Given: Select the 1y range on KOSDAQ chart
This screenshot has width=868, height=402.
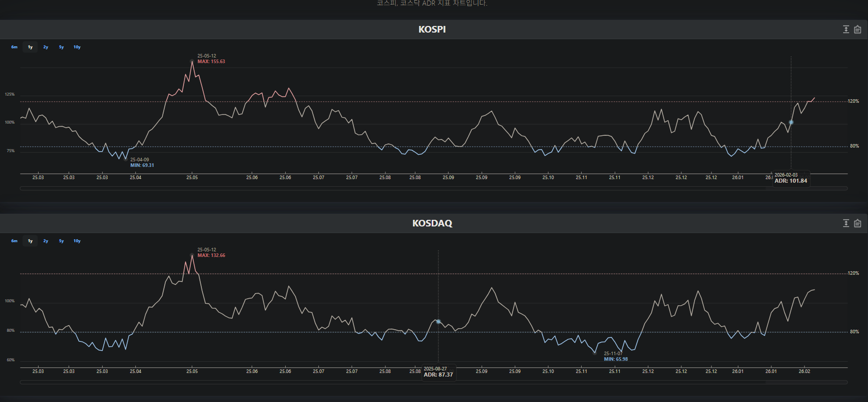Looking at the screenshot, I should pyautogui.click(x=30, y=241).
